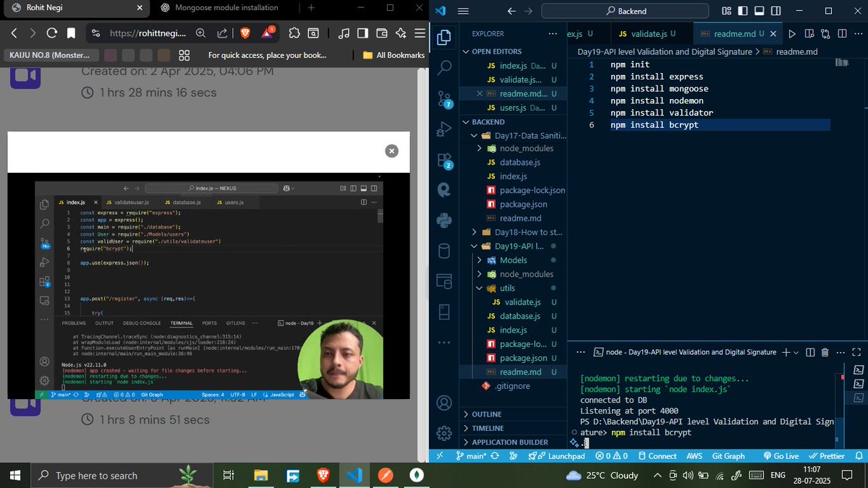Kill the terminal with the trash icon
This screenshot has height=488, width=868.
coord(825,352)
